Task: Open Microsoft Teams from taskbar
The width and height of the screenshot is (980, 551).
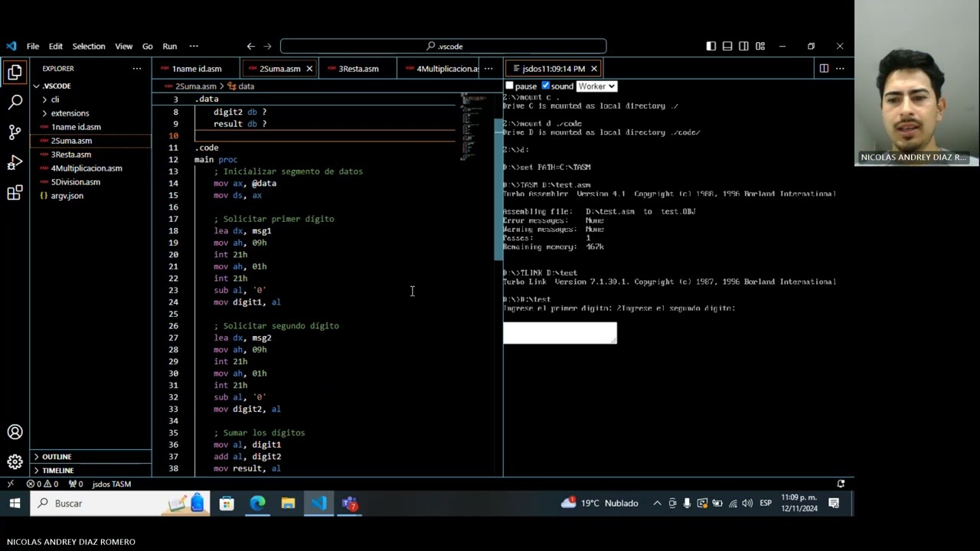Action: point(349,503)
